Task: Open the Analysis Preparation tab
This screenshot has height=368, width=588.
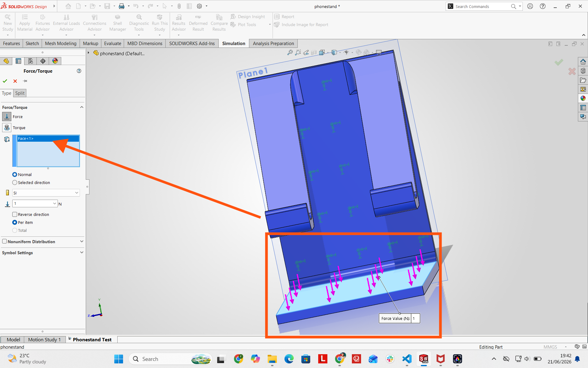Action: (273, 44)
